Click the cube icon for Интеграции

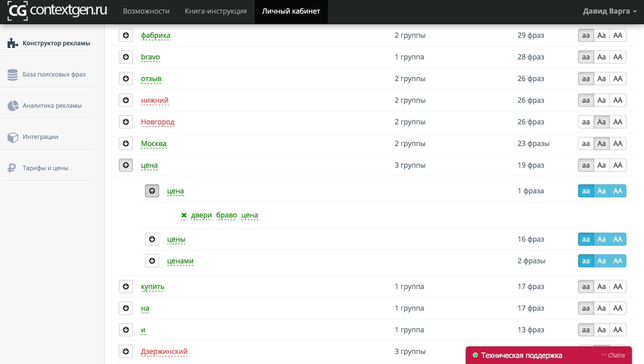coord(13,137)
